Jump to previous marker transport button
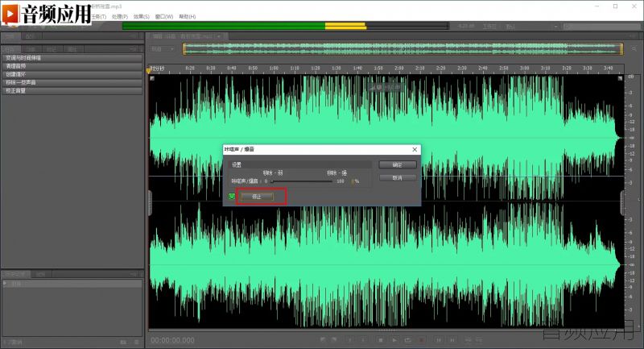The image size is (644, 349). pyautogui.click(x=439, y=340)
